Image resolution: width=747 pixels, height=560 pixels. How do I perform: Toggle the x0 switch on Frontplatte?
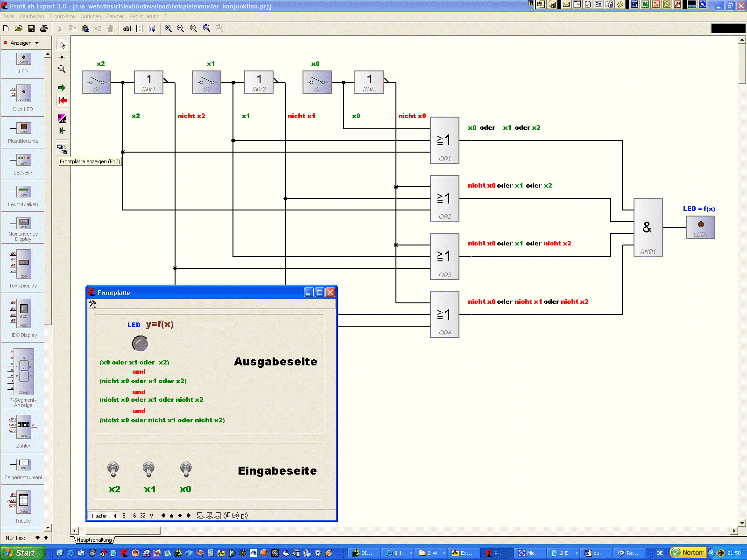[186, 469]
